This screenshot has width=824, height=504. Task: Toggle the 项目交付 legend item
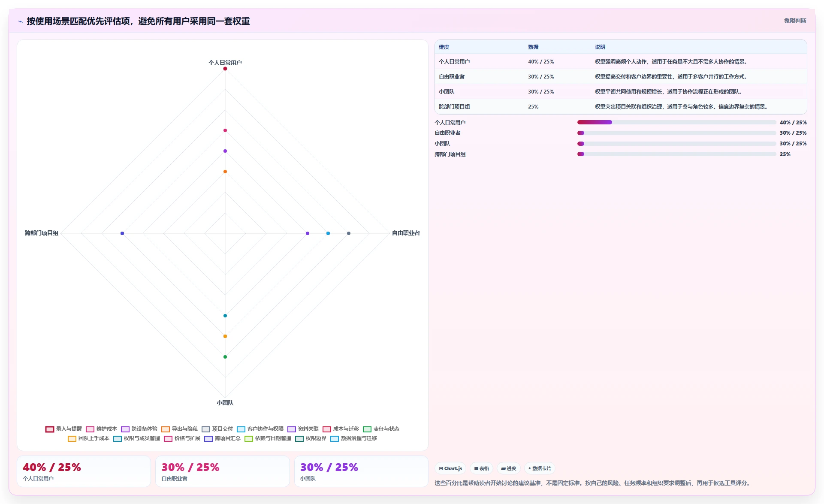(217, 429)
